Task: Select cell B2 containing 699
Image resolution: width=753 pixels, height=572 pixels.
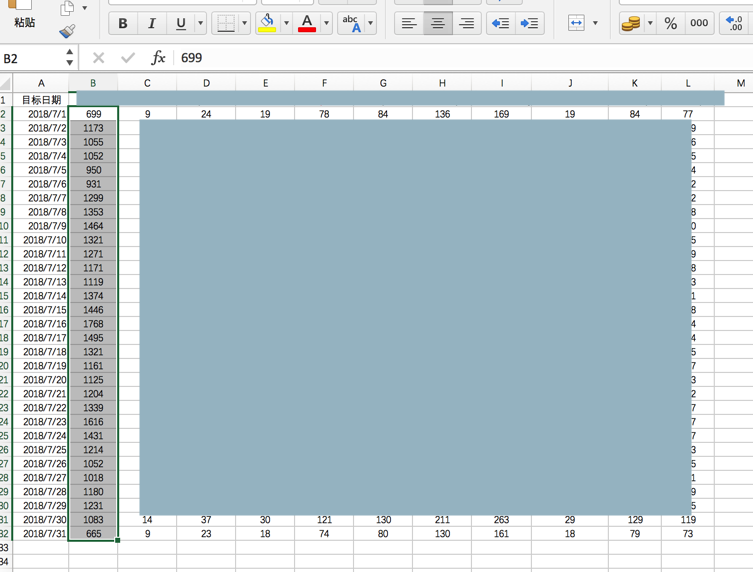Action: coord(93,114)
